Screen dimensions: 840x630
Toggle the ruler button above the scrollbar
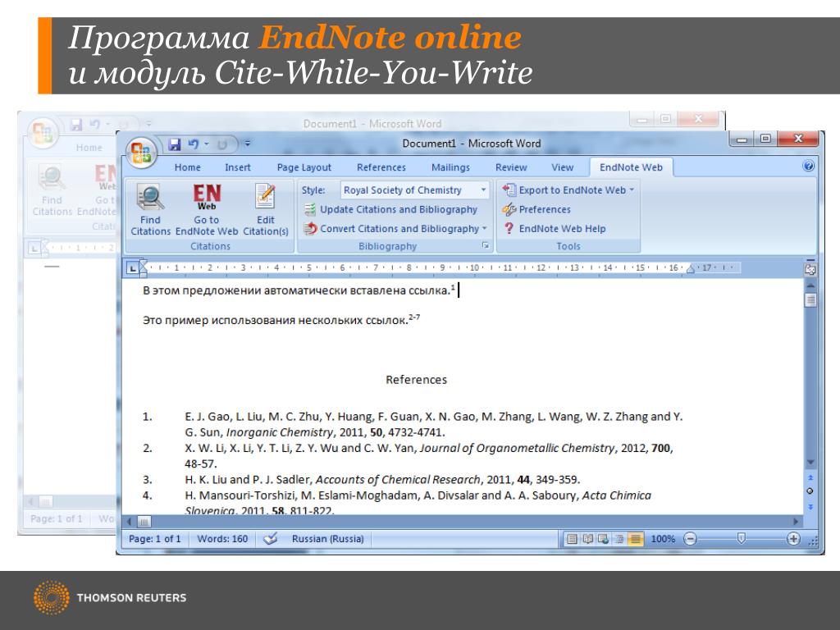point(810,269)
